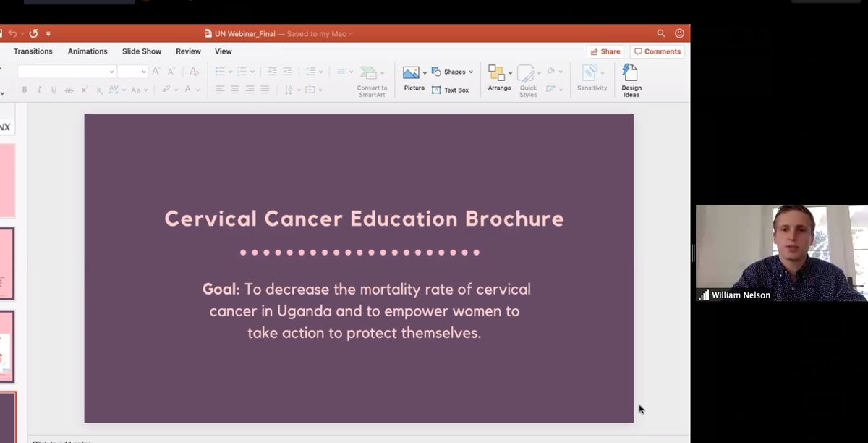Click Convert to SmartArt

coord(372,81)
